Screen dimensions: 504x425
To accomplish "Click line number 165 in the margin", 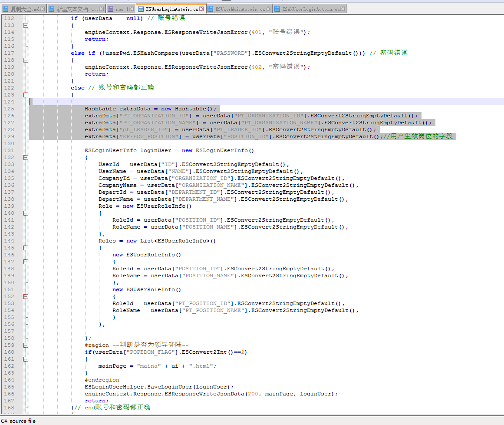I will [x=9, y=387].
